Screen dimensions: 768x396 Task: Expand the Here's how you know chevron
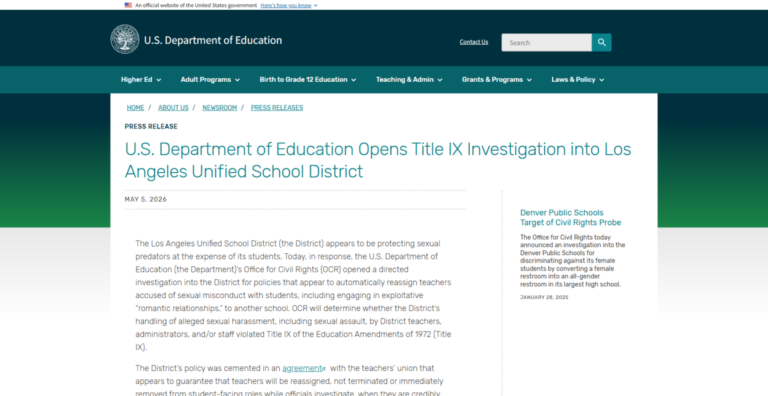(x=315, y=5)
